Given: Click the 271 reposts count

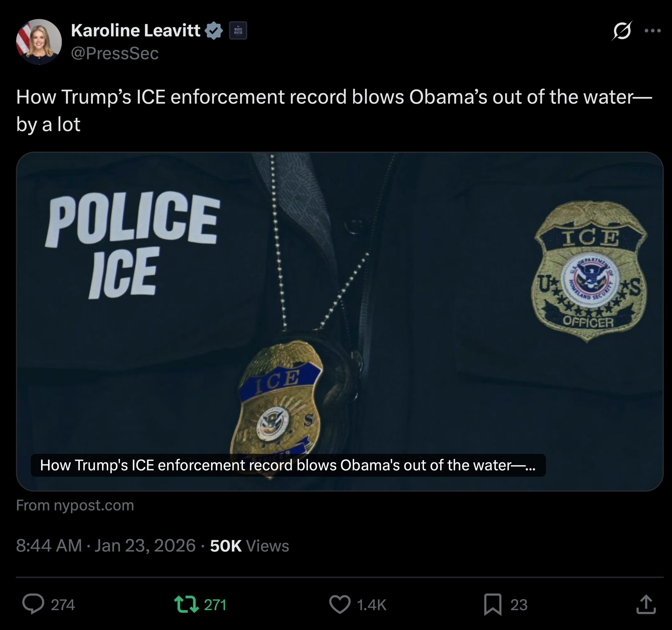Looking at the screenshot, I should (215, 605).
